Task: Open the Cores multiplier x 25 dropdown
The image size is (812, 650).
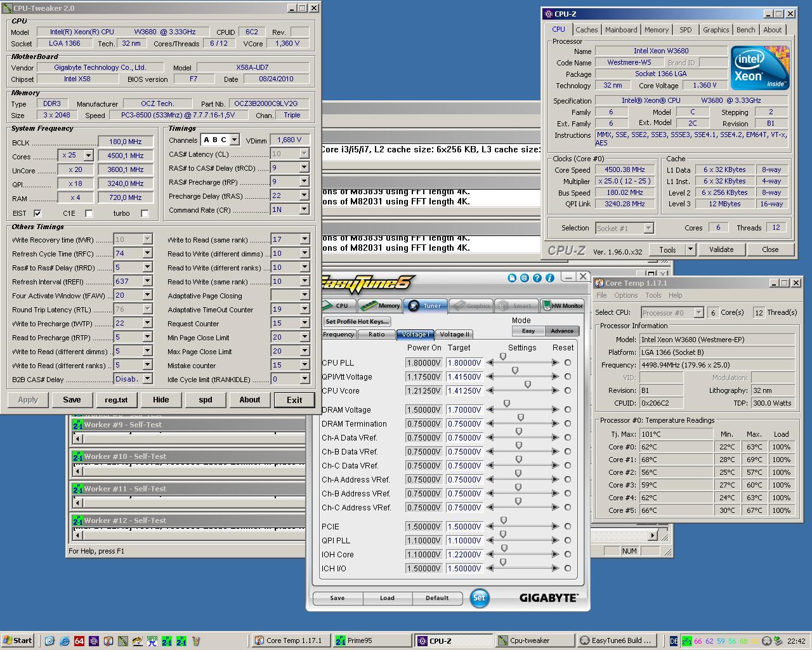Action: 88,156
